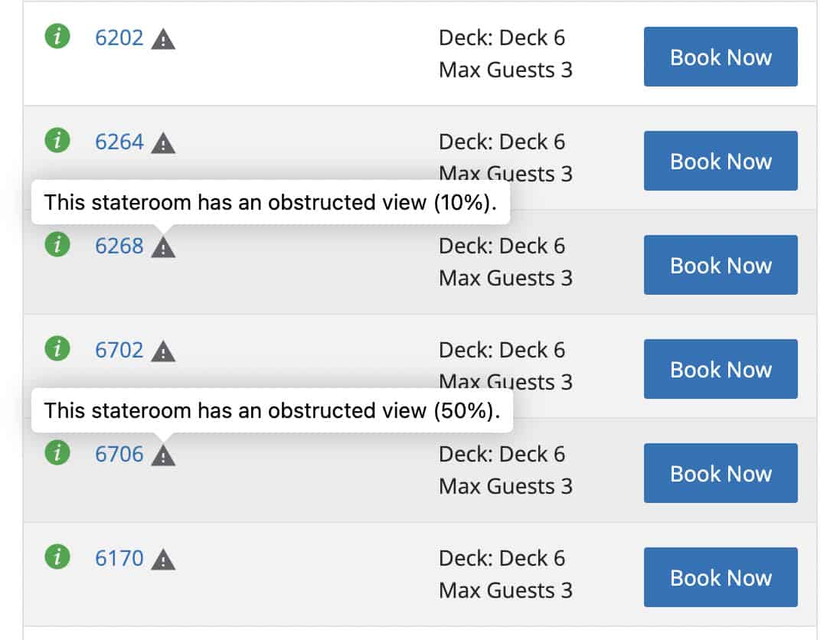
Task: Click warning triangle beside stateroom 6264
Action: coord(163,143)
